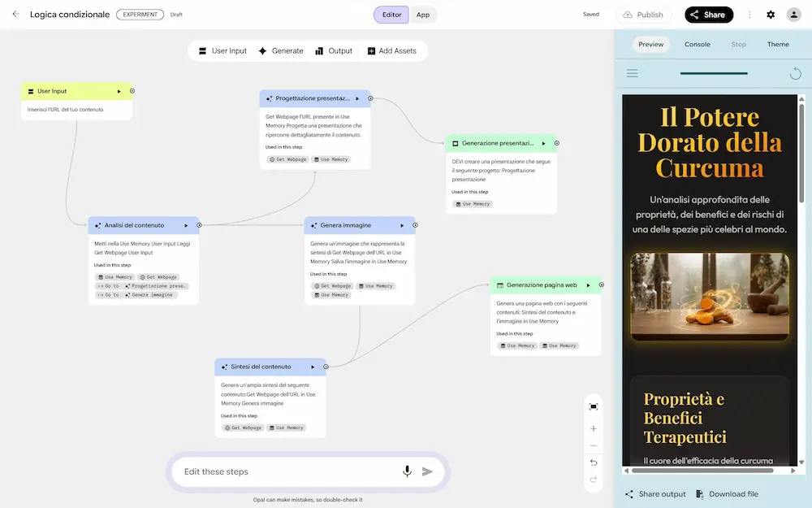The image size is (812, 508).
Task: Click Use Memory chip in Generazione presentazione node
Action: (x=473, y=204)
